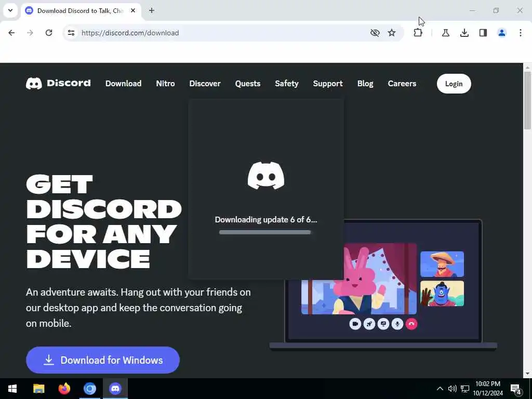The height and width of the screenshot is (399, 532).
Task: Go back using the browser back arrow
Action: pos(11,33)
